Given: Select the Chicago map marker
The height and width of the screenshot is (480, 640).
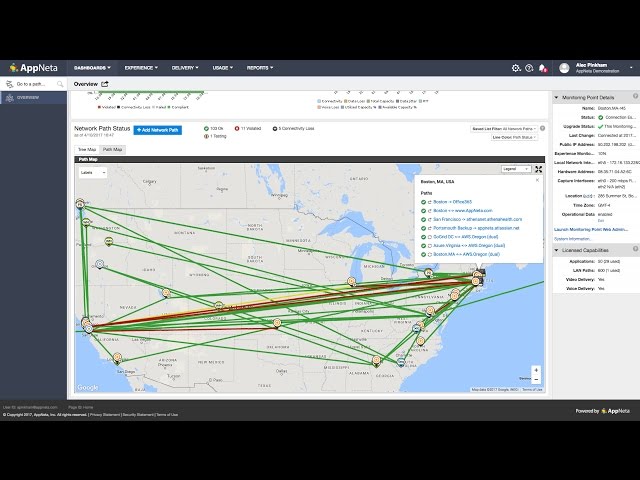Looking at the screenshot, I should click(351, 281).
